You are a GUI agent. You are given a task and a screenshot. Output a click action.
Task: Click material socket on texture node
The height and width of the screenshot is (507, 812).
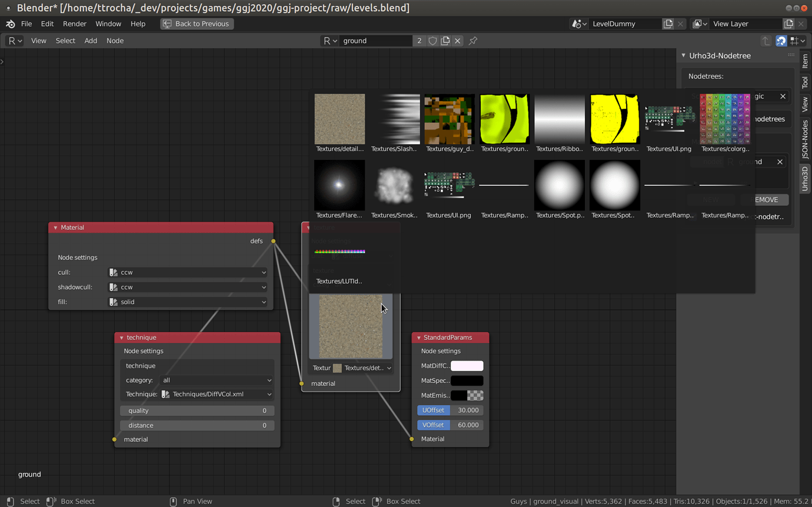pyautogui.click(x=301, y=383)
